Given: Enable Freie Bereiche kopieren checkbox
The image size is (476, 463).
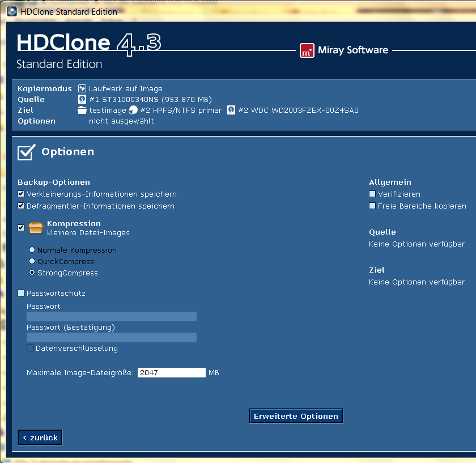Looking at the screenshot, I should [x=372, y=206].
